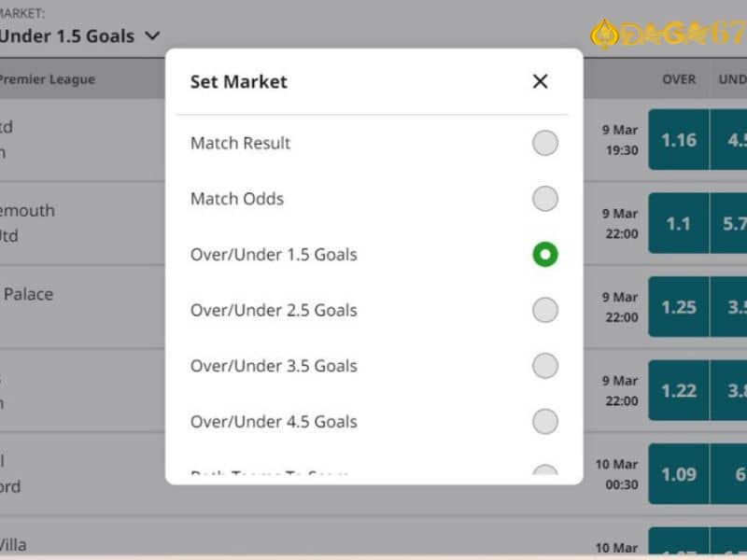
Task: Choose the Match Odds radio button
Action: coord(545,199)
